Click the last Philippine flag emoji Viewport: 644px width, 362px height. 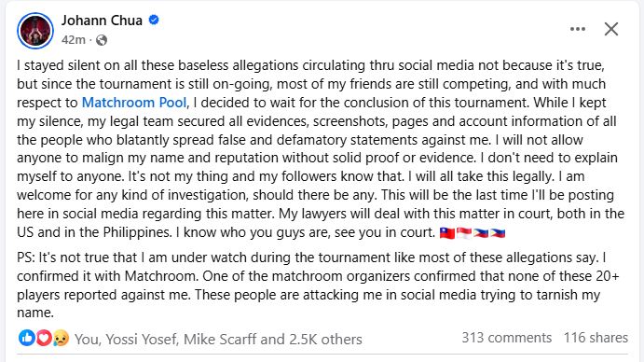pos(498,233)
